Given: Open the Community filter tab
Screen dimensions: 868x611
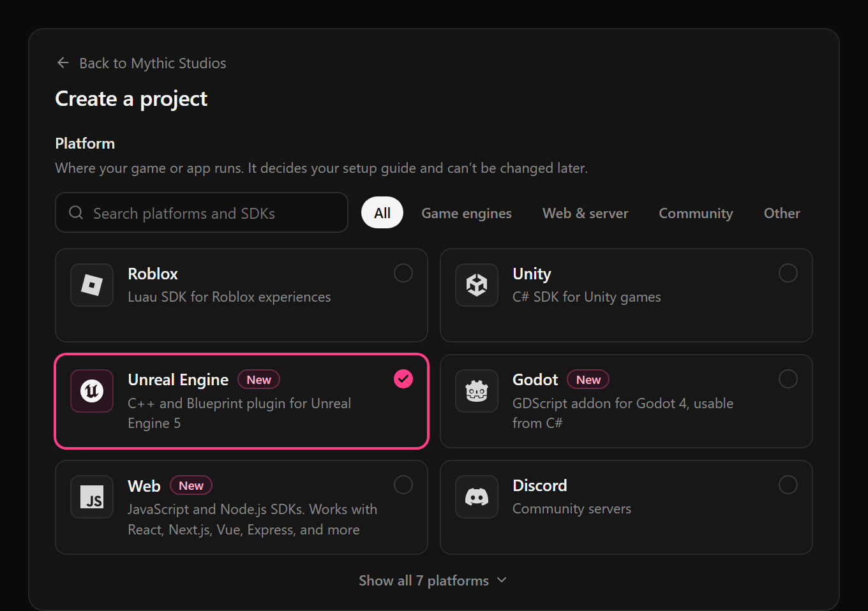Looking at the screenshot, I should pos(696,213).
